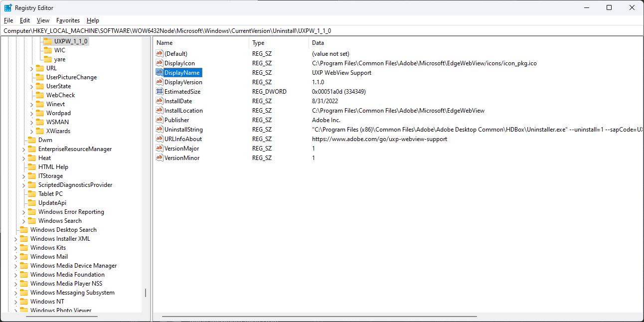Click the values pane horizontal scrollbar thumb
644x322 pixels.
pyautogui.click(x=320, y=316)
